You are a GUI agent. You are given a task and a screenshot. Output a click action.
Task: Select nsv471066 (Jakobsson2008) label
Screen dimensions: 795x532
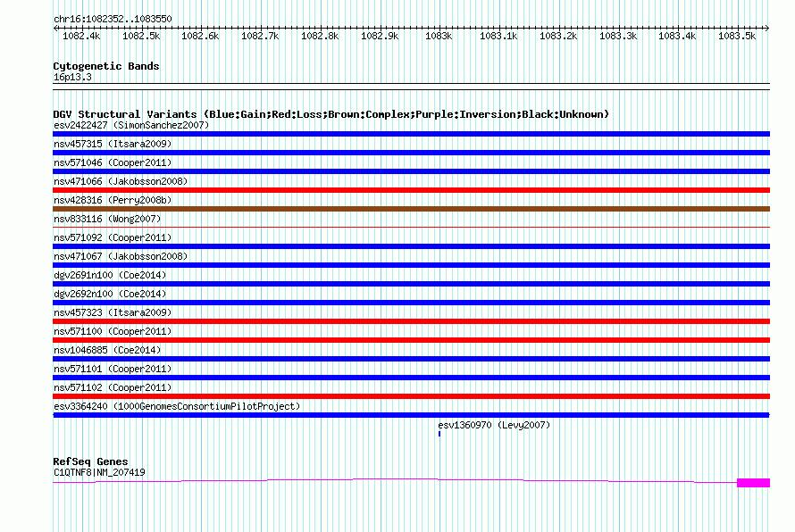121,181
